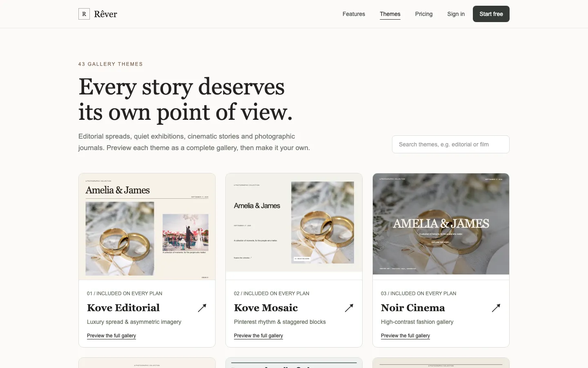
Task: Click '02 / INCLUDED ON EVERY PLAN' label
Action: click(272, 294)
